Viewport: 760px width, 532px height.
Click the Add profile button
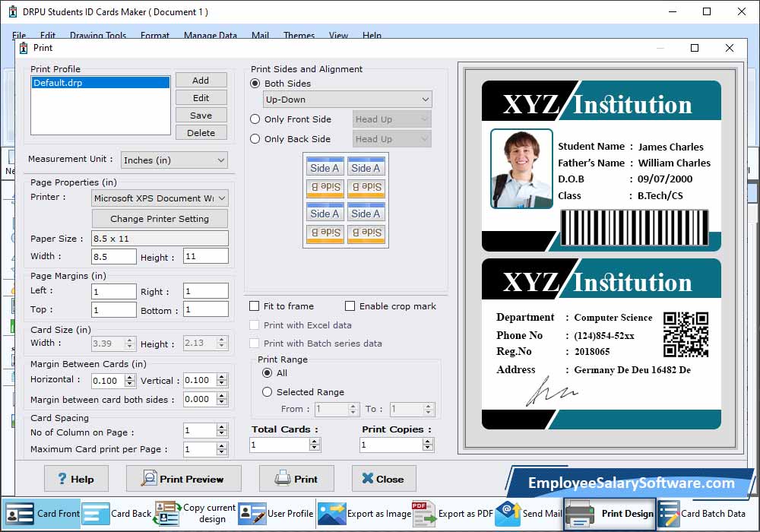201,81
